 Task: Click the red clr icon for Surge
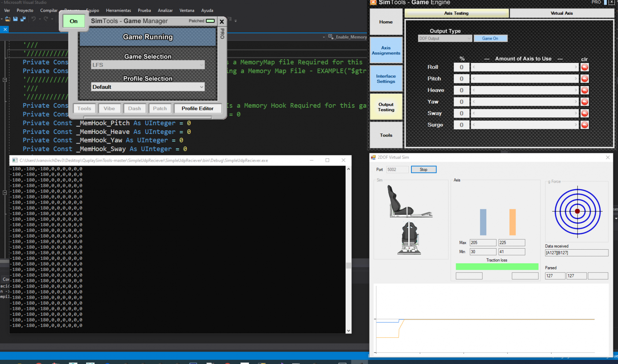(584, 125)
